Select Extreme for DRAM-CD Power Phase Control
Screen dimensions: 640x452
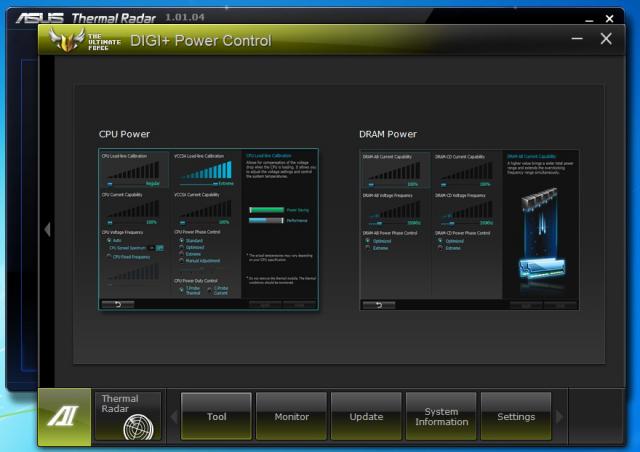point(440,248)
